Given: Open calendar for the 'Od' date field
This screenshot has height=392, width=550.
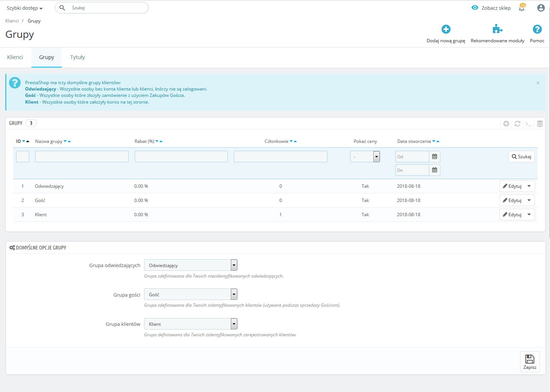Looking at the screenshot, I should tap(434, 157).
